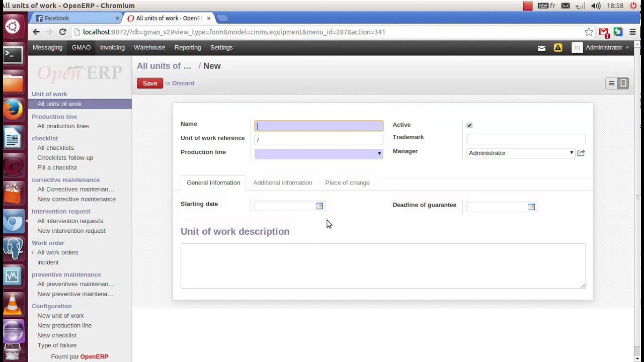Switch to list view icon

click(x=611, y=83)
